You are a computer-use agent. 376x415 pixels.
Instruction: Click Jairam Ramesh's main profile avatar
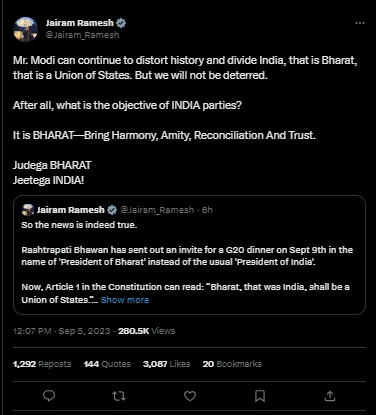pos(26,29)
